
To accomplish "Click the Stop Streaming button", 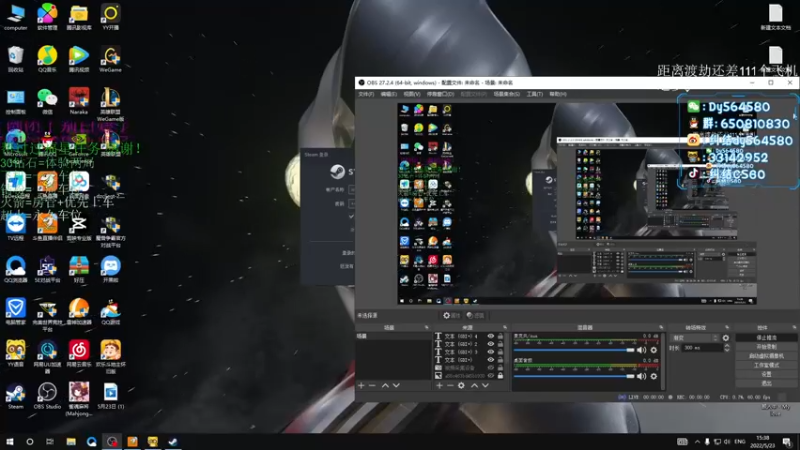I will click(x=766, y=338).
